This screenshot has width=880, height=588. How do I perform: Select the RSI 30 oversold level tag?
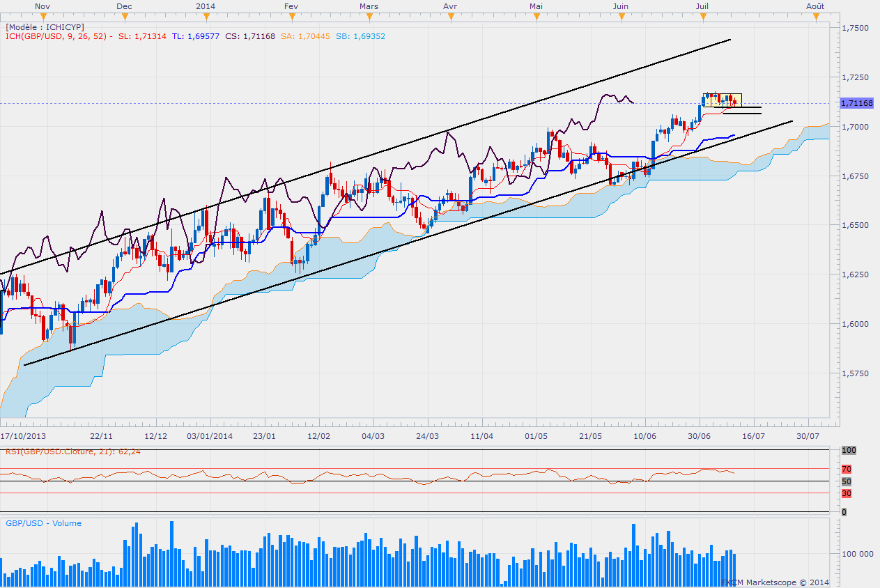pyautogui.click(x=845, y=493)
